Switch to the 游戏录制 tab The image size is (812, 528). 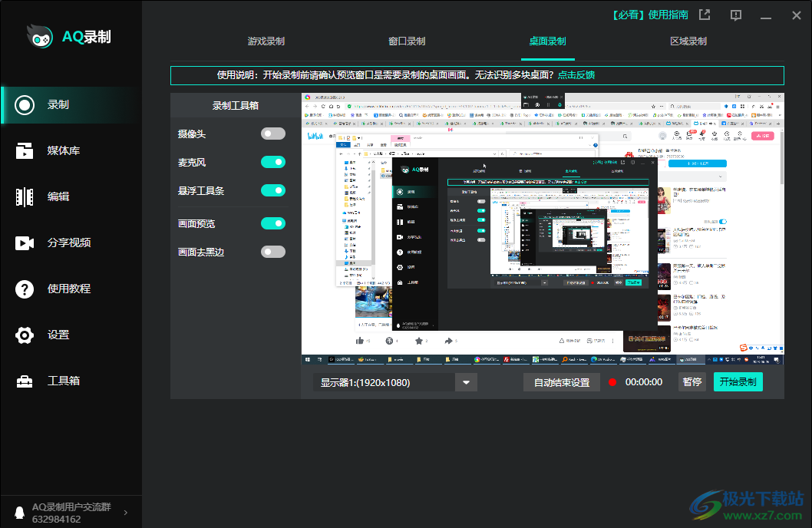pos(266,42)
